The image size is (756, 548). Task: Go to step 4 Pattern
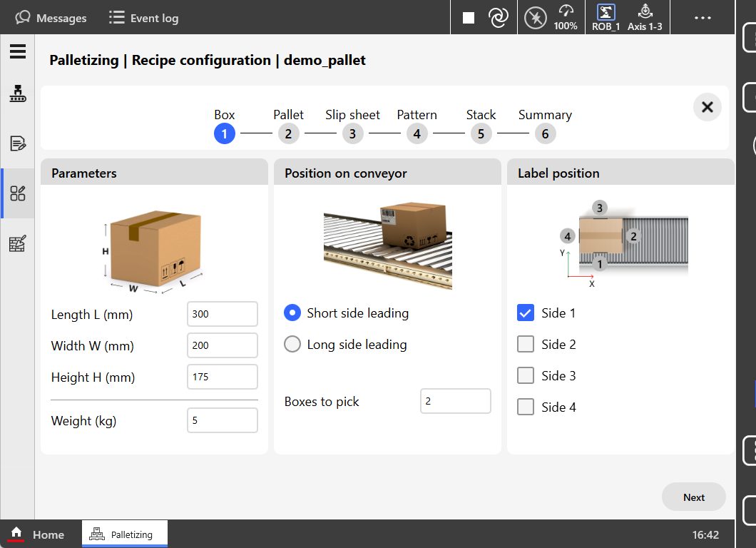[x=417, y=133]
